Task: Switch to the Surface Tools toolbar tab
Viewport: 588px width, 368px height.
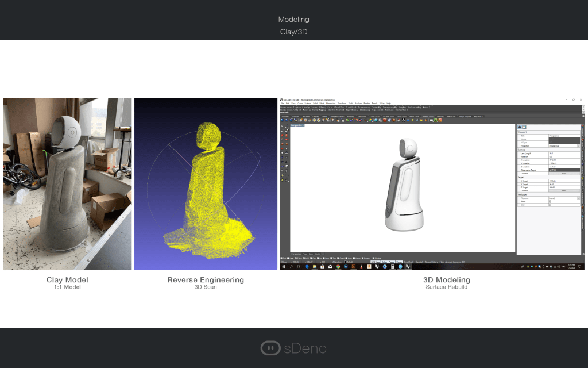Action: click(x=389, y=116)
